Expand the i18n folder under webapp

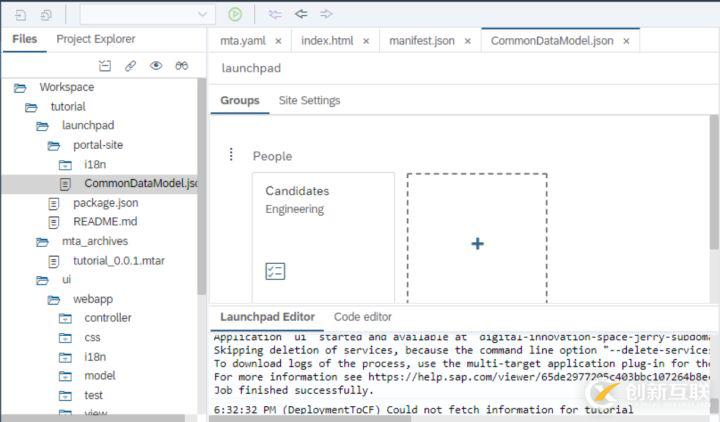pos(65,357)
